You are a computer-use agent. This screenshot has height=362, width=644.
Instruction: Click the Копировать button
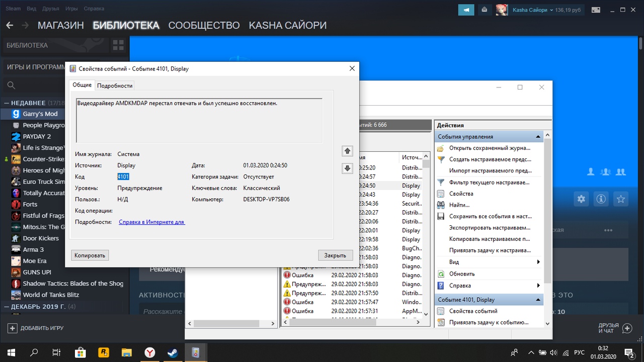pyautogui.click(x=90, y=255)
